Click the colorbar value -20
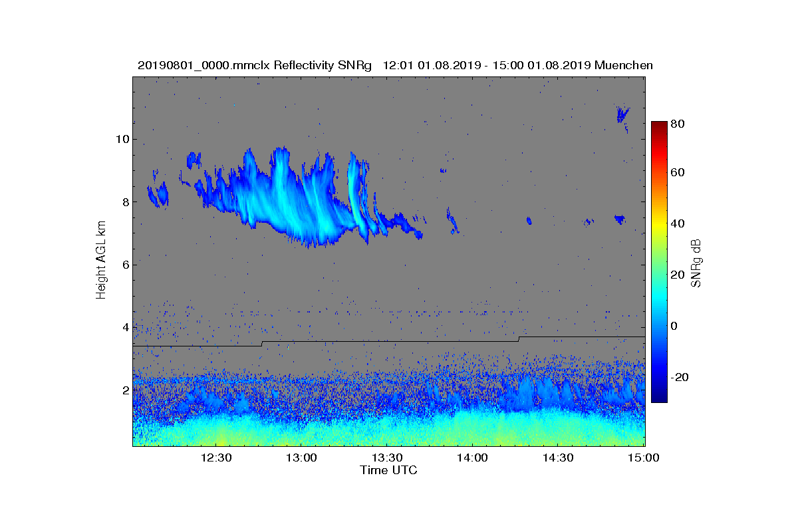 (680, 377)
